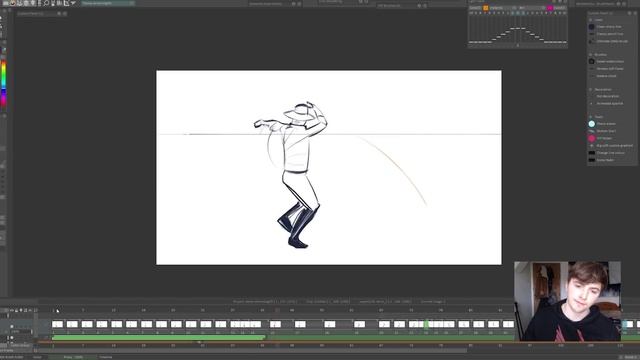The height and width of the screenshot is (360, 640).
Task: Pick a hue on the rainbow color strip
Action: [x=4, y=83]
